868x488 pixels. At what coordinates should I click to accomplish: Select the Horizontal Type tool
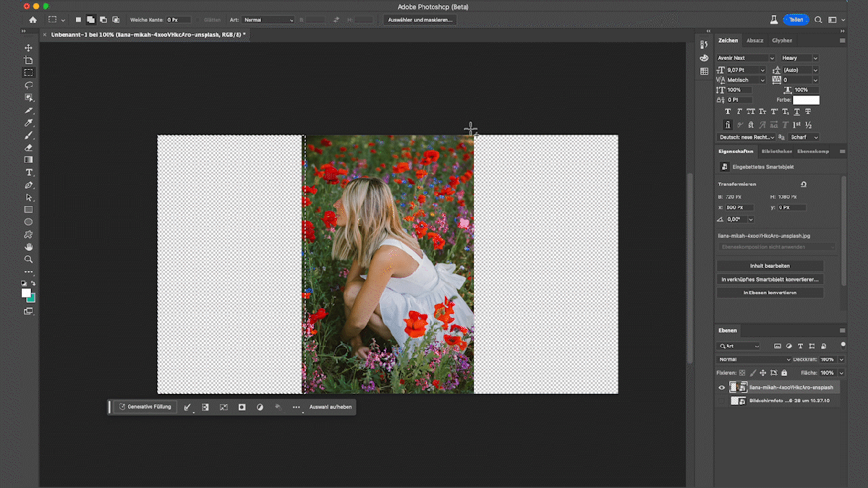(29, 173)
